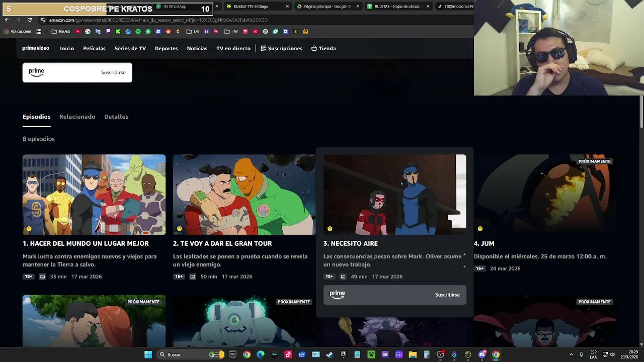This screenshot has width=644, height=362.
Task: Click Suscribirse in the top prime banner
Action: click(113, 72)
